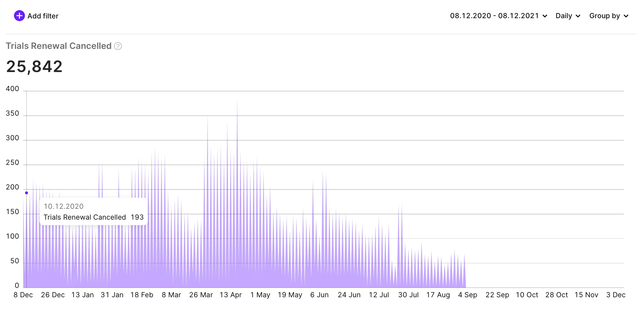Open the 08.12.2020 - 08.12.2021 date range picker
644x311 pixels.
(494, 16)
